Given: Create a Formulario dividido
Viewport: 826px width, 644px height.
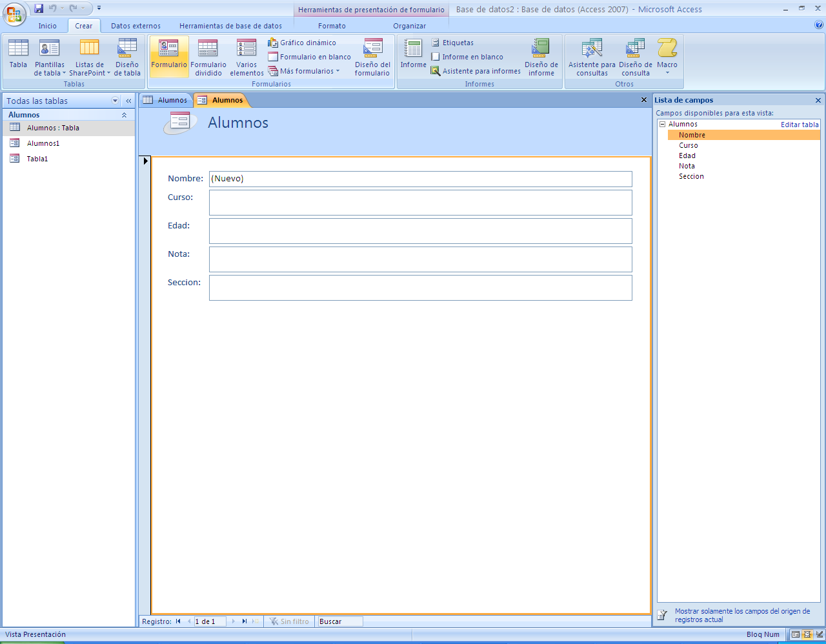Looking at the screenshot, I should [208, 57].
